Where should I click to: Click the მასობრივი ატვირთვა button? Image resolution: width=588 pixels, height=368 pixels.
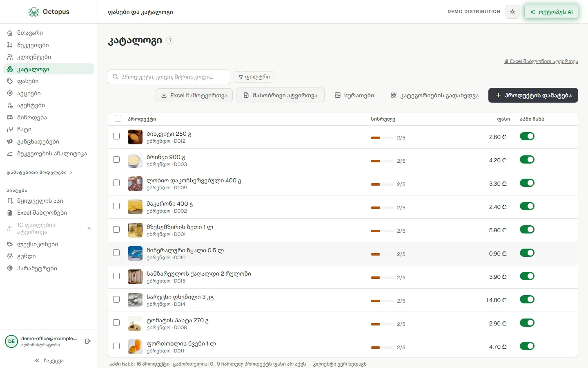(x=280, y=95)
